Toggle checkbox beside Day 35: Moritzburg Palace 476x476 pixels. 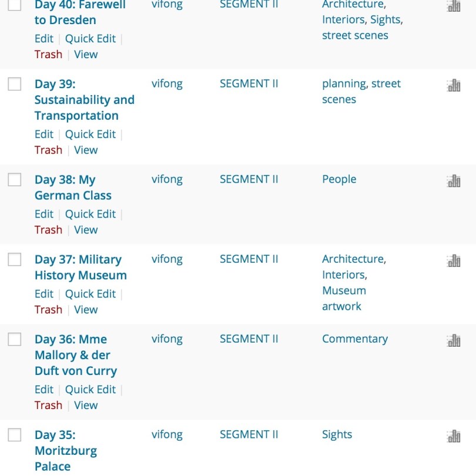click(x=15, y=435)
